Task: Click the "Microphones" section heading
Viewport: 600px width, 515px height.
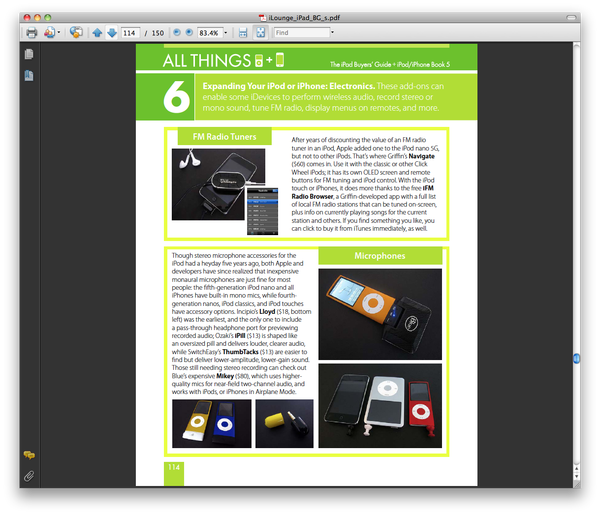Action: click(x=380, y=256)
